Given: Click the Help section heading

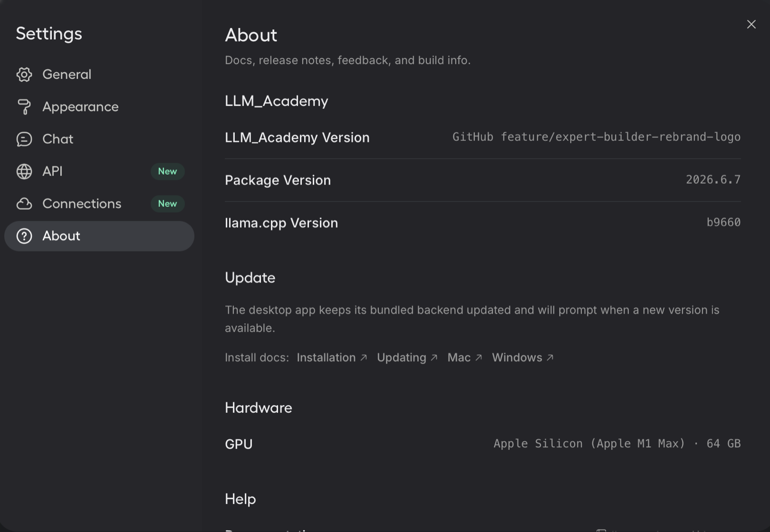Looking at the screenshot, I should click(x=240, y=499).
